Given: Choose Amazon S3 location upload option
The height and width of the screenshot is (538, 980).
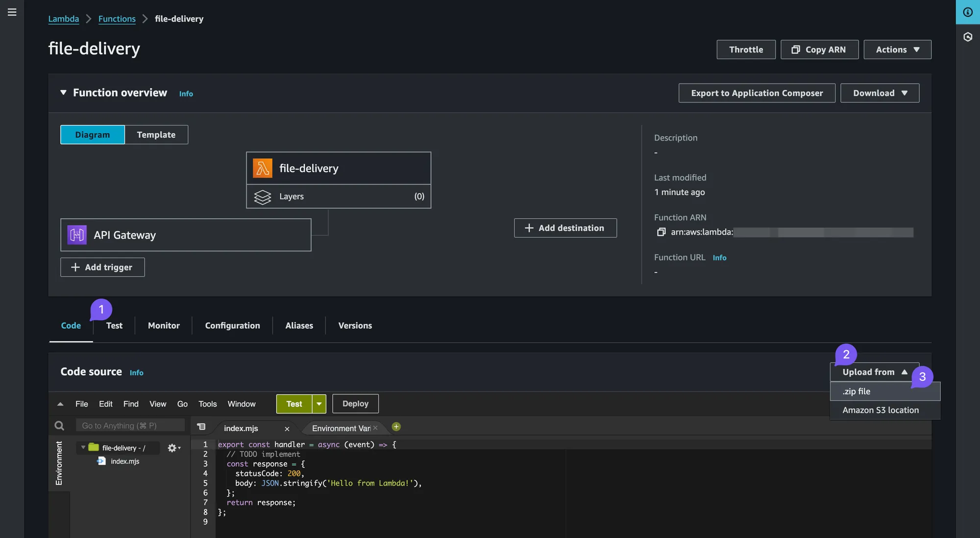Looking at the screenshot, I should tap(885, 410).
